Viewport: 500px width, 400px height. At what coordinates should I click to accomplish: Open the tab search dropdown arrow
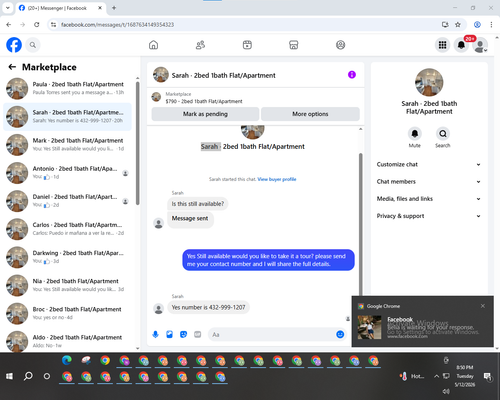(8, 8)
